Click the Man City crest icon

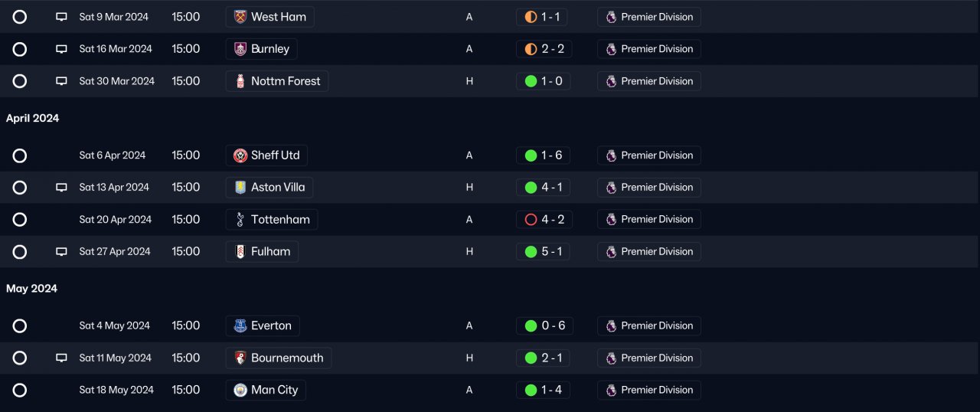click(x=240, y=390)
